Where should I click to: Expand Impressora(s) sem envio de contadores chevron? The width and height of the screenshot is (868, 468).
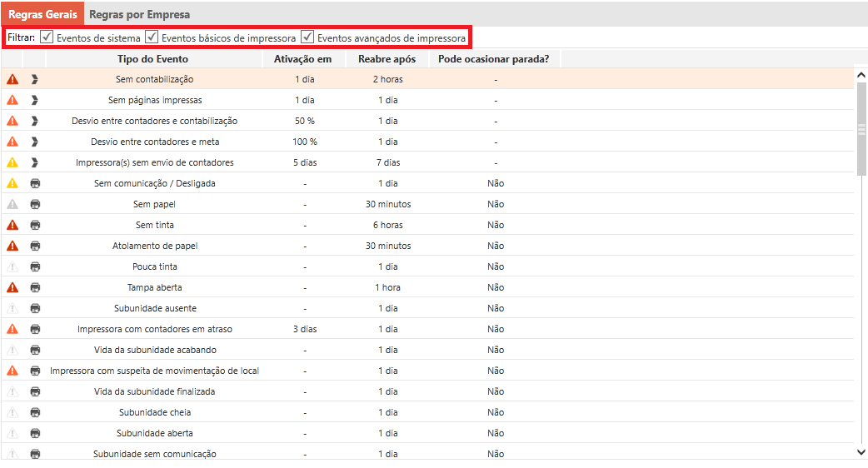click(x=35, y=162)
